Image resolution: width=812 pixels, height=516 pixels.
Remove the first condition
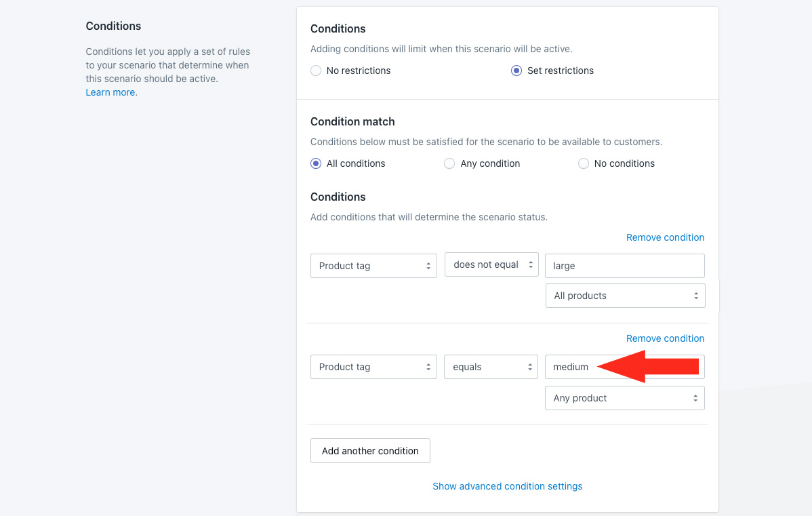tap(665, 237)
